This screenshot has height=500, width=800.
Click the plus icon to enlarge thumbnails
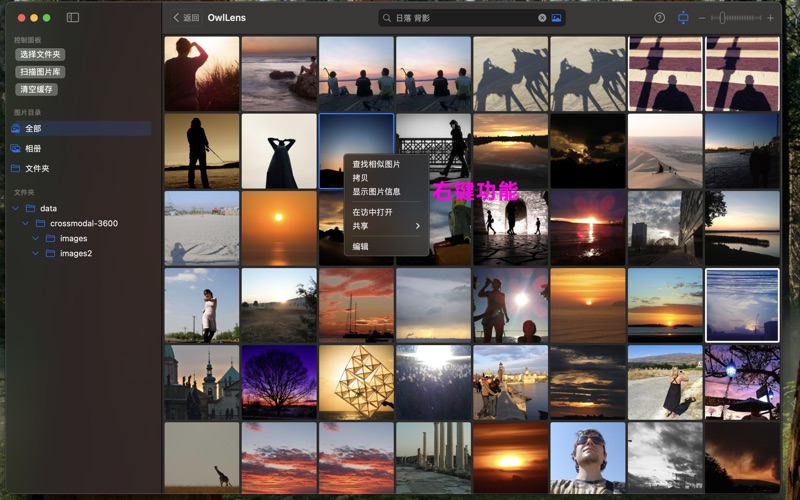tap(771, 18)
